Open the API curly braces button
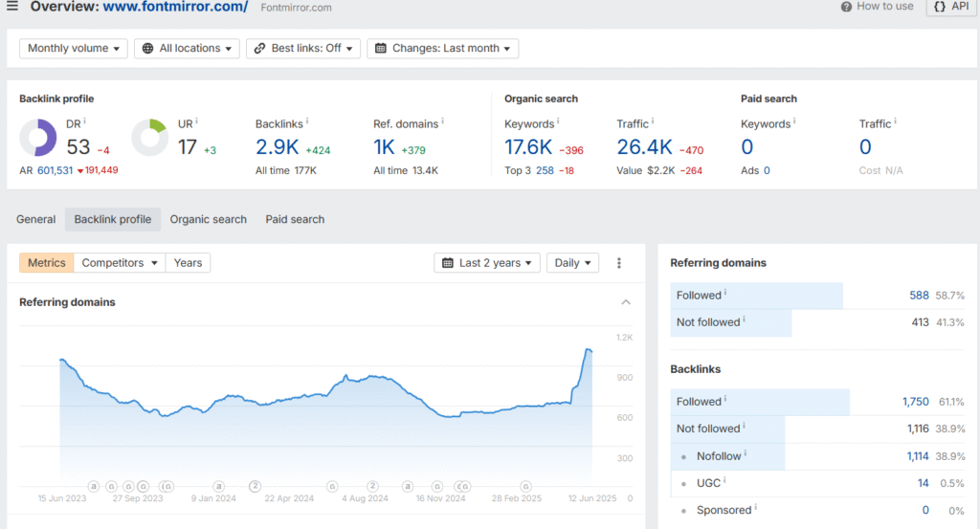980x529 pixels. [951, 7]
